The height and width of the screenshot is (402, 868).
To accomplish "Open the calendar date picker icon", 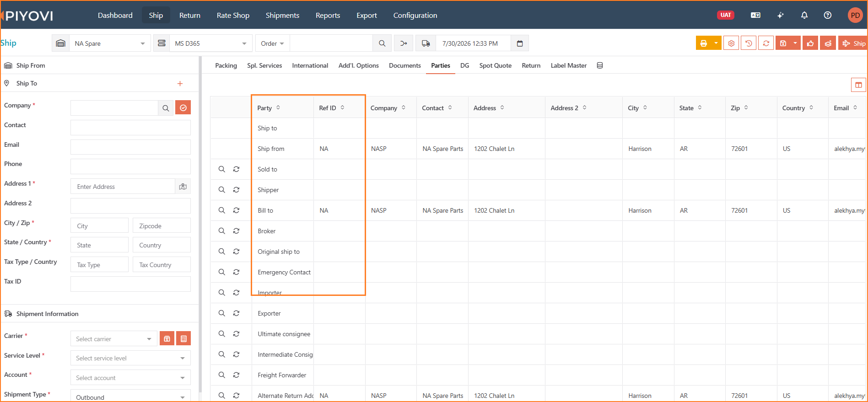I will coord(520,43).
